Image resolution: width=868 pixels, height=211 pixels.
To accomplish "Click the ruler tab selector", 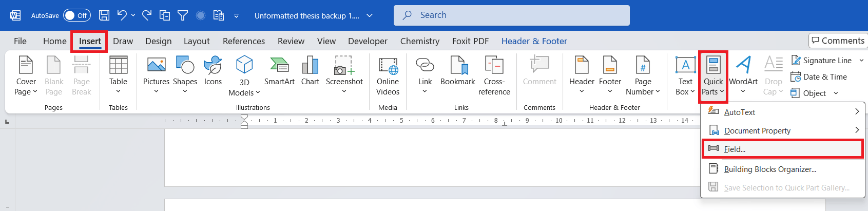I will 7,122.
